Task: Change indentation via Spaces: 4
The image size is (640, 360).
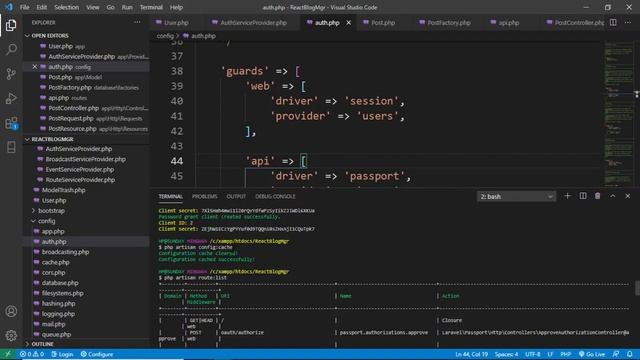Action: click(506, 354)
